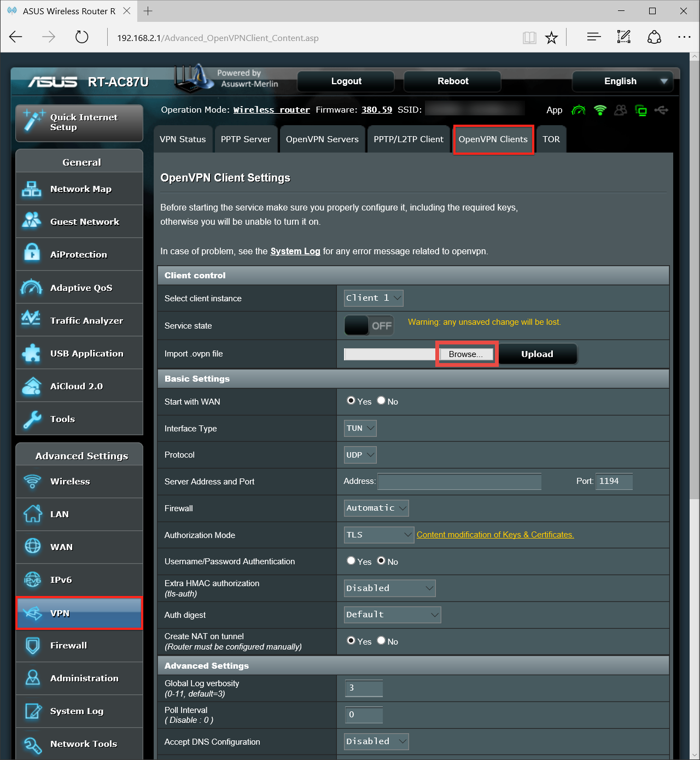Toggle the Service state switch on
Screen dimensions: 700x760
click(369, 326)
